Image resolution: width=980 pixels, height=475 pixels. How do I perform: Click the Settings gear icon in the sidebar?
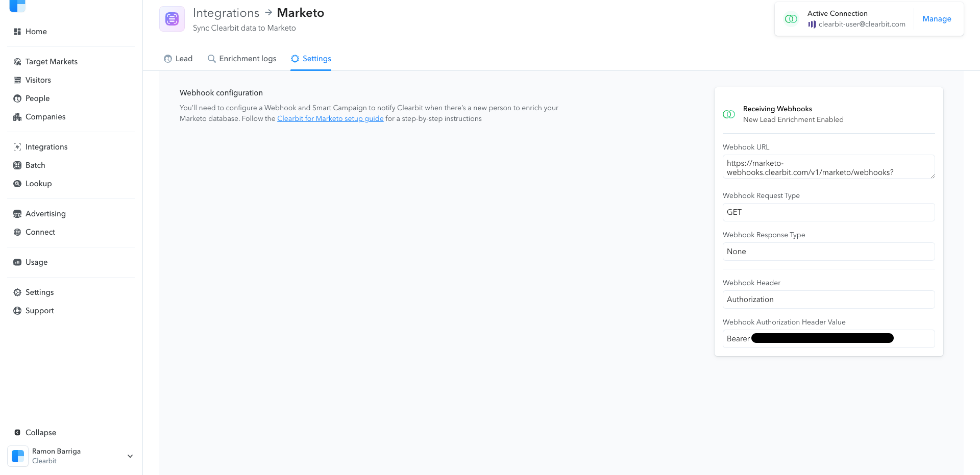click(x=17, y=292)
